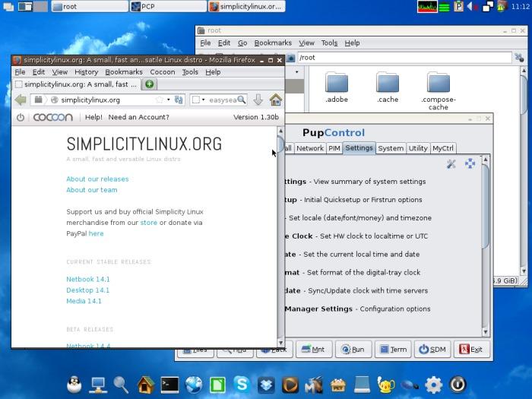This screenshot has height=399, width=532.
Task: Click the Exit button in PupControl
Action: (x=472, y=349)
